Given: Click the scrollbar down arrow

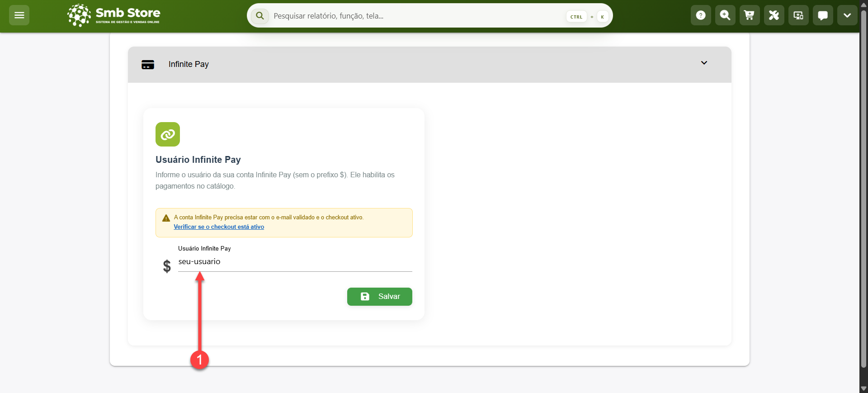Looking at the screenshot, I should point(863,388).
